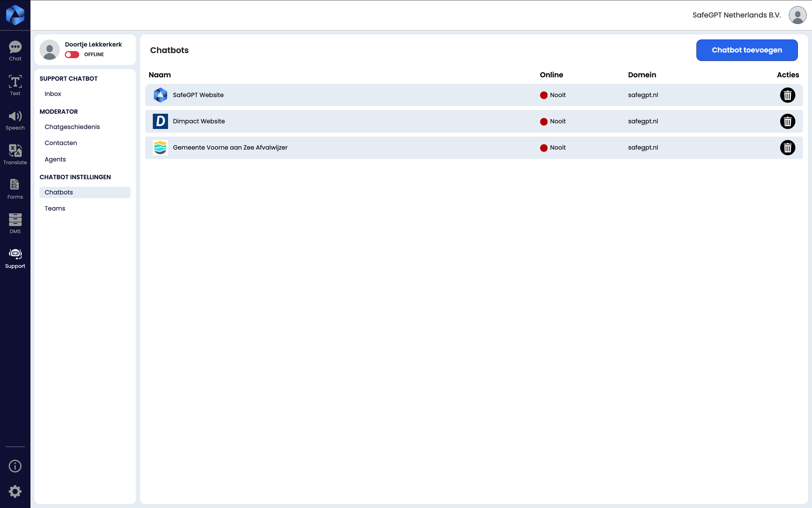Go to Contacten page
This screenshot has width=812, height=508.
point(61,143)
